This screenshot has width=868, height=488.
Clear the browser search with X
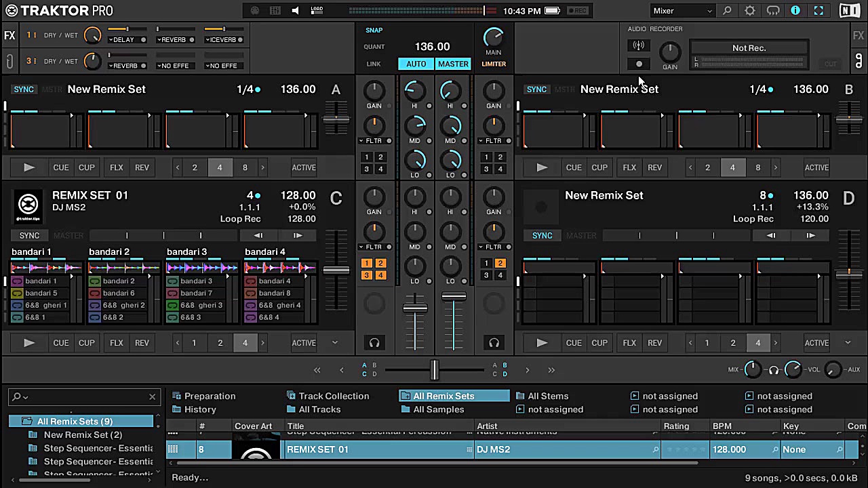pos(152,396)
